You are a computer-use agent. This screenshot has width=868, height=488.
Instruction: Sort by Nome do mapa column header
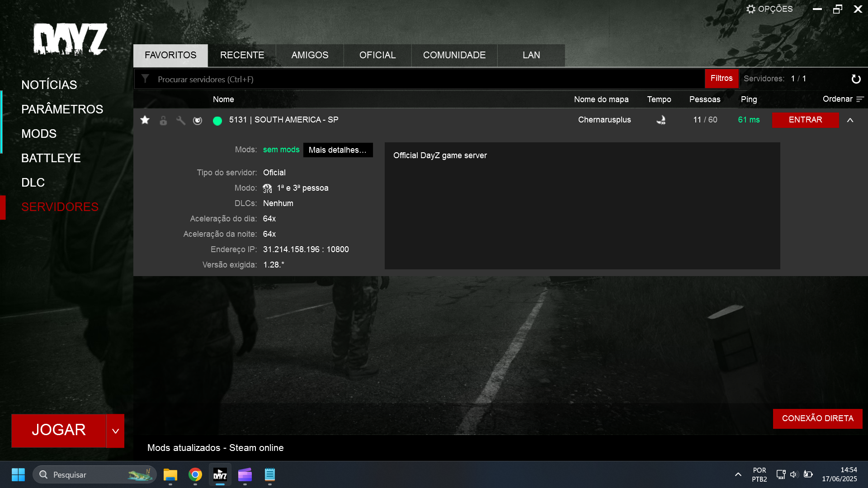(601, 99)
